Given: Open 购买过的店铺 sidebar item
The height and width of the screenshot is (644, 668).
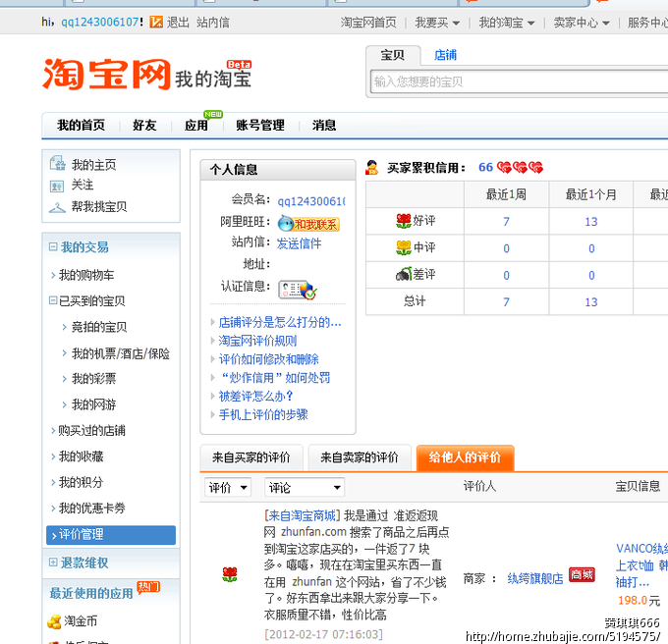Looking at the screenshot, I should pyautogui.click(x=92, y=430).
